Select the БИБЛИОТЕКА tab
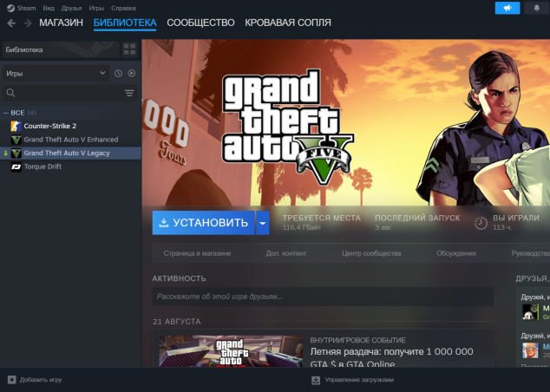 [125, 23]
